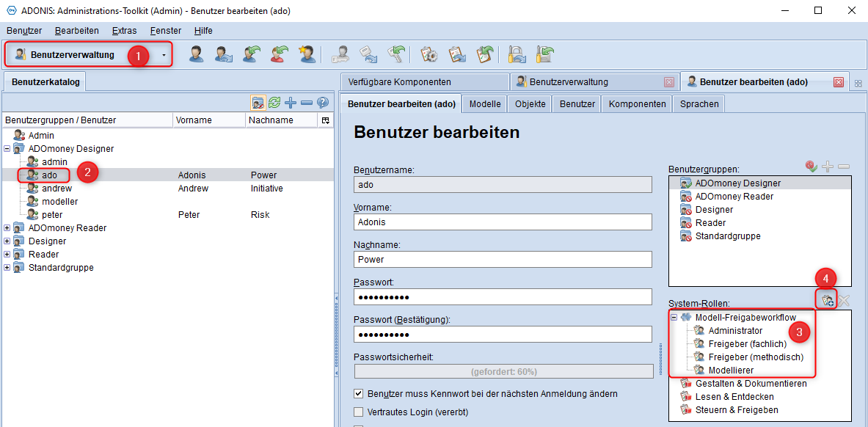The height and width of the screenshot is (427, 868).
Task: Click the red-green assign icon above Benutzergruppen list
Action: pyautogui.click(x=811, y=166)
